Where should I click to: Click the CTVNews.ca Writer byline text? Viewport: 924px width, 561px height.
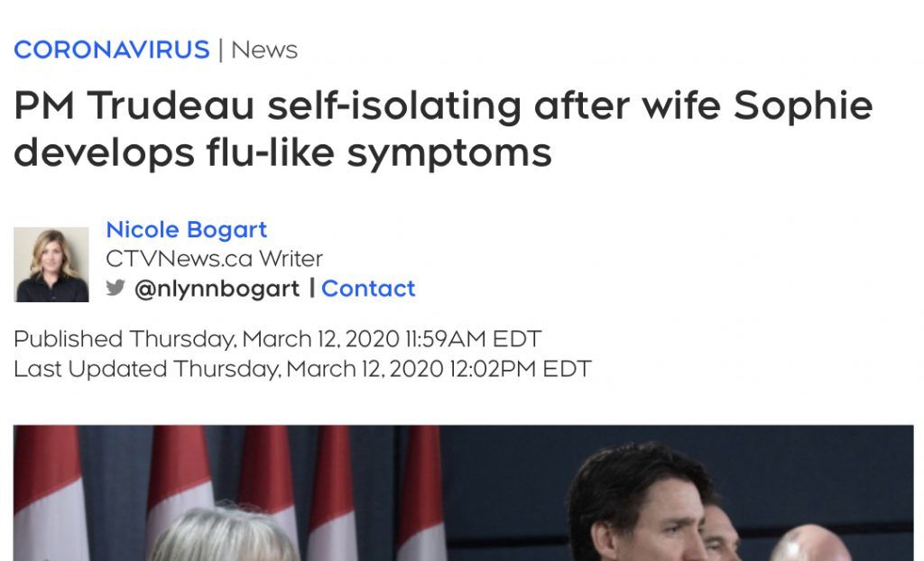tap(214, 259)
